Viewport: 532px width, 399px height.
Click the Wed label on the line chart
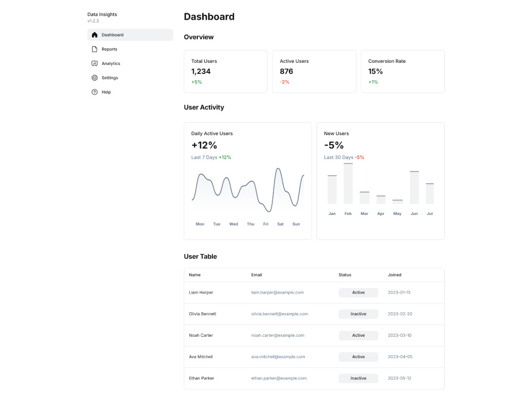pos(234,225)
